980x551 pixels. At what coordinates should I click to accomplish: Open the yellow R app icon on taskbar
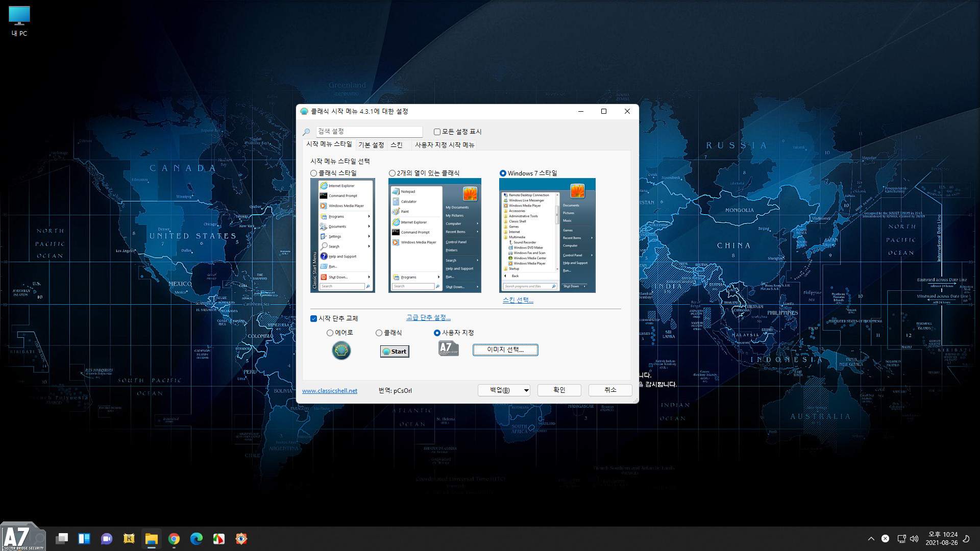[x=129, y=539]
